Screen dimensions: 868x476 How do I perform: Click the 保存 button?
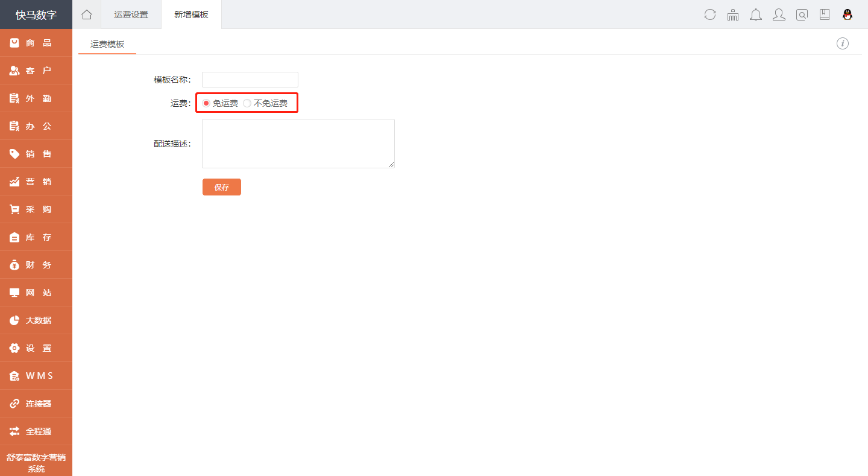tap(222, 187)
